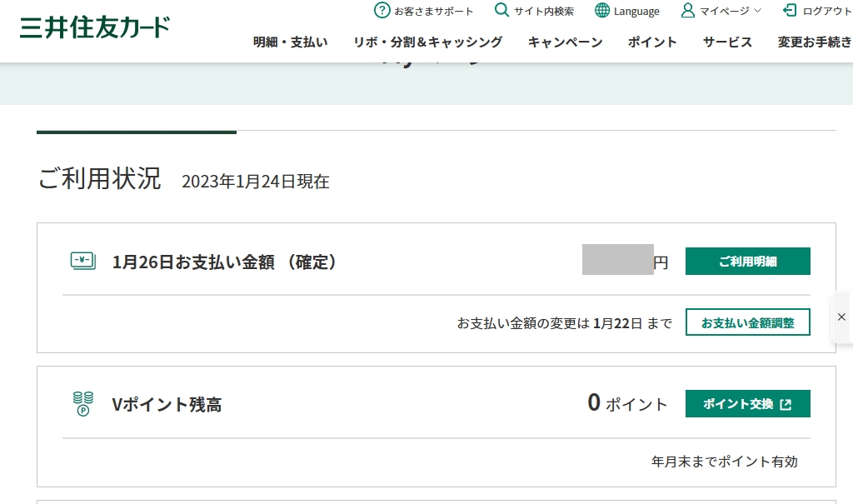Viewport: 853px width, 504px height.
Task: Click the My Page person icon
Action: tap(688, 11)
